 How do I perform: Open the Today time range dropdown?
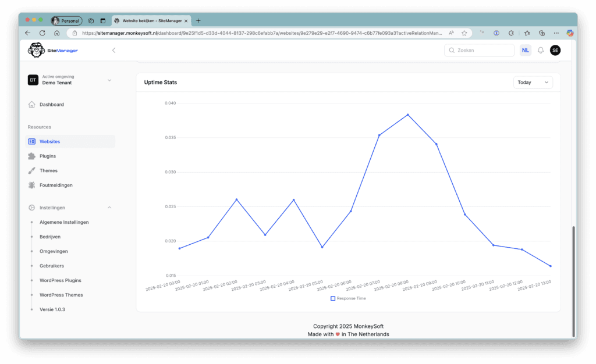[x=533, y=83]
